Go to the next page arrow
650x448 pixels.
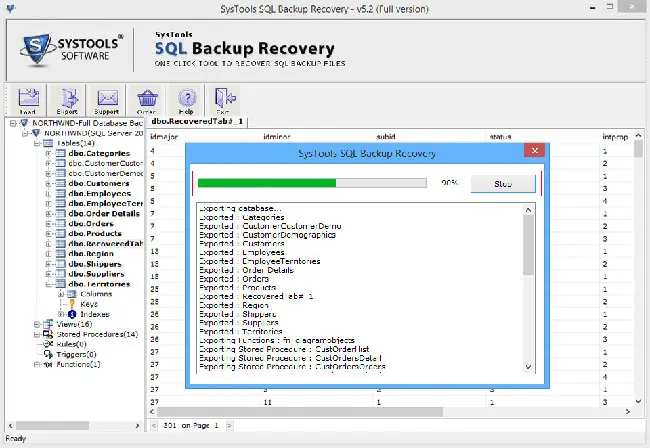[x=229, y=425]
